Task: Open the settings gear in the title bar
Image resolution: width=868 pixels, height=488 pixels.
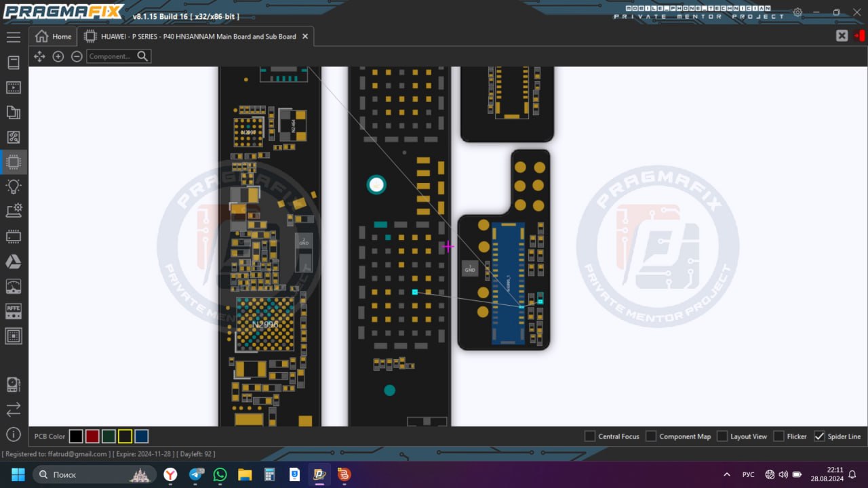Action: 798,12
